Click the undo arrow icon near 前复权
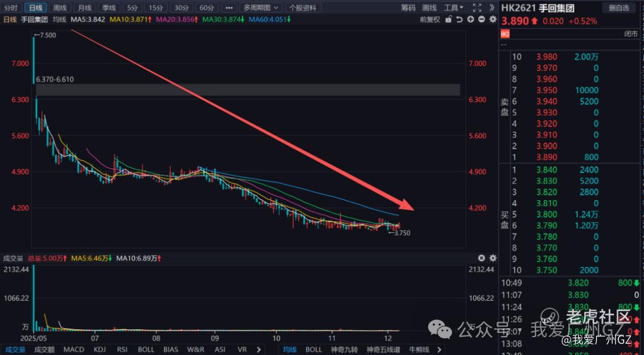This screenshot has width=644, height=355. coord(460,19)
